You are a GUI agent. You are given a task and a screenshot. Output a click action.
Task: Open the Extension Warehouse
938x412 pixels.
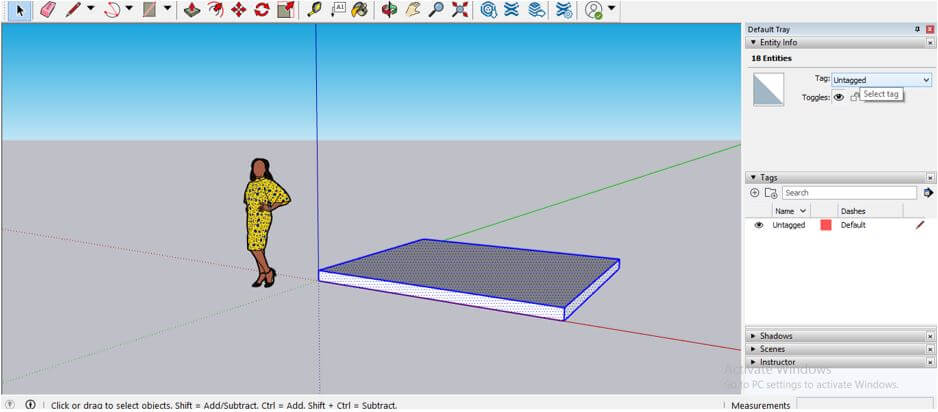click(511, 10)
